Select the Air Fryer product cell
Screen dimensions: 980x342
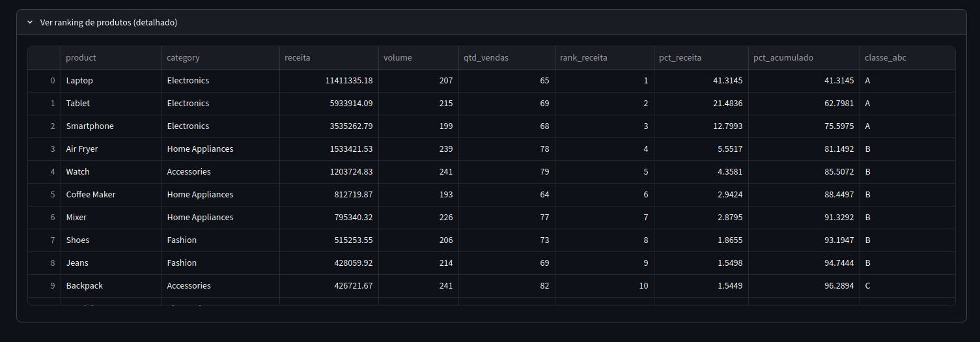(x=111, y=149)
